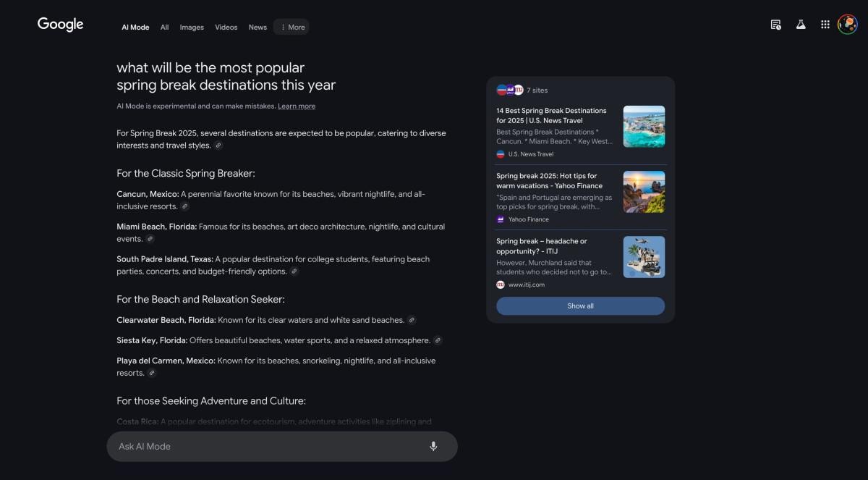Open the U.S. News Travel article

point(551,116)
